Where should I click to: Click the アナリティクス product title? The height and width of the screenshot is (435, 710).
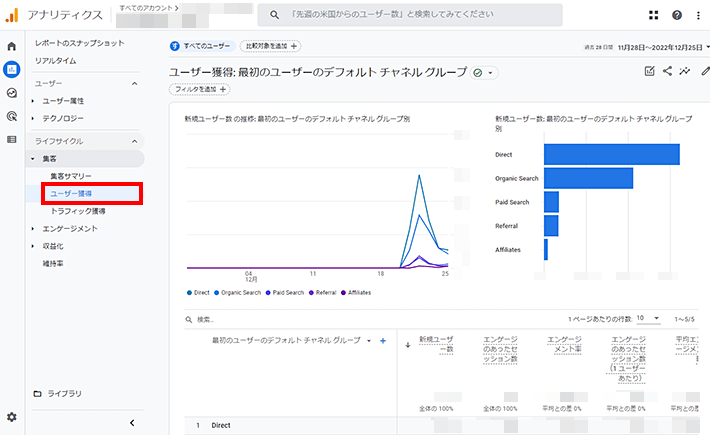pyautogui.click(x=65, y=15)
